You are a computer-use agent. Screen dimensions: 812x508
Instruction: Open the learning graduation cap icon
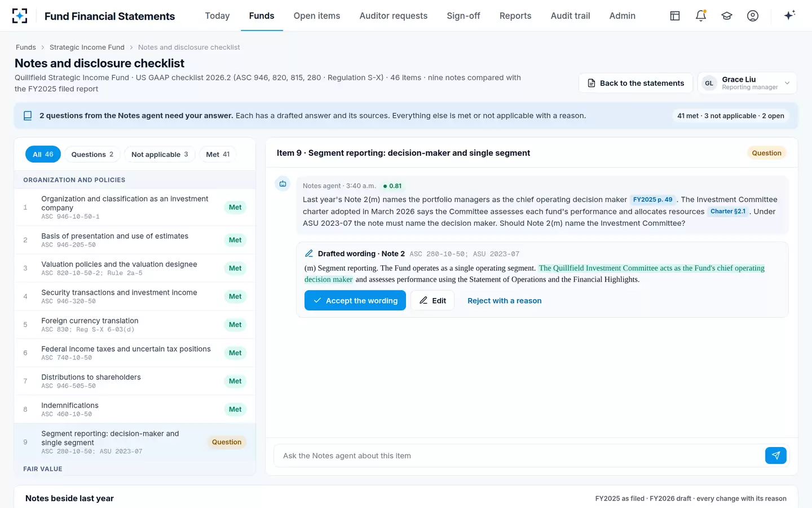[x=727, y=16]
